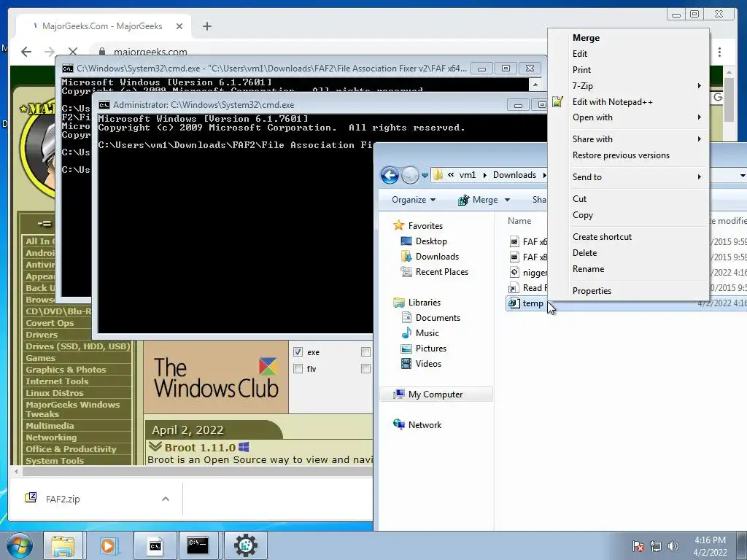This screenshot has height=560, width=747.
Task: Toggle the exe checkbox
Action: tap(298, 352)
